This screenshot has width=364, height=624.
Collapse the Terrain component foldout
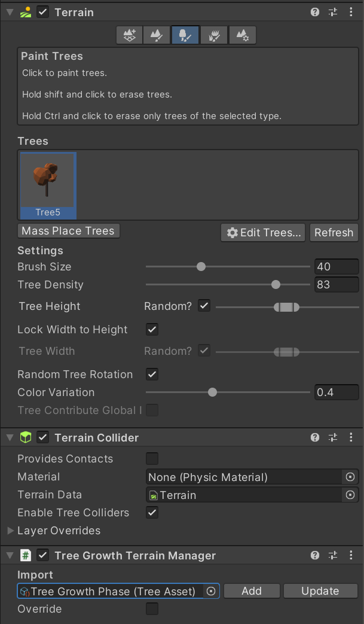[x=10, y=13]
